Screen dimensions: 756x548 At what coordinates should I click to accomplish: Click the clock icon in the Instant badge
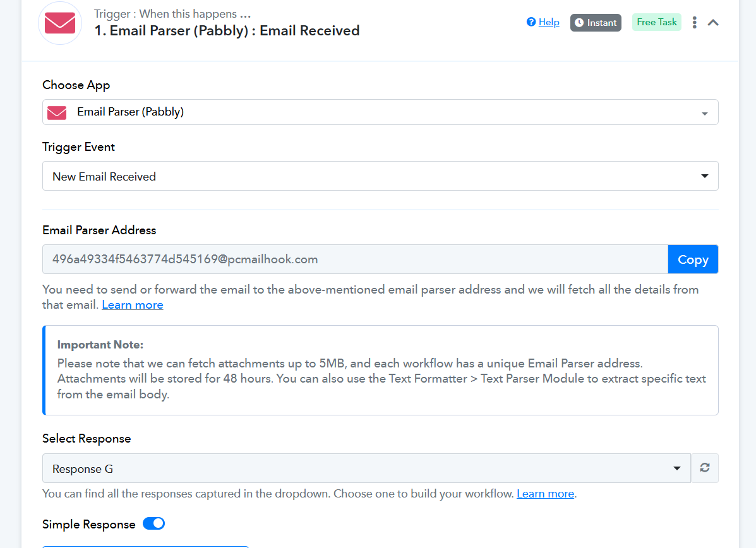click(580, 23)
